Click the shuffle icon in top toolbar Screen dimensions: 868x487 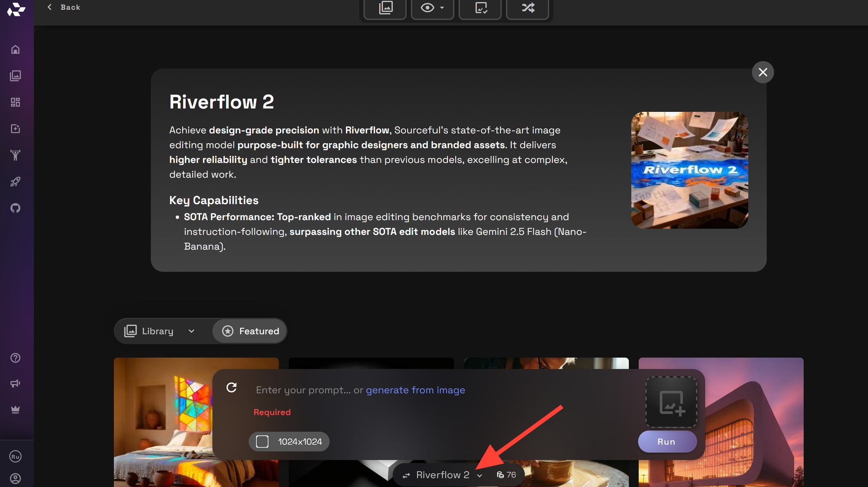(528, 8)
